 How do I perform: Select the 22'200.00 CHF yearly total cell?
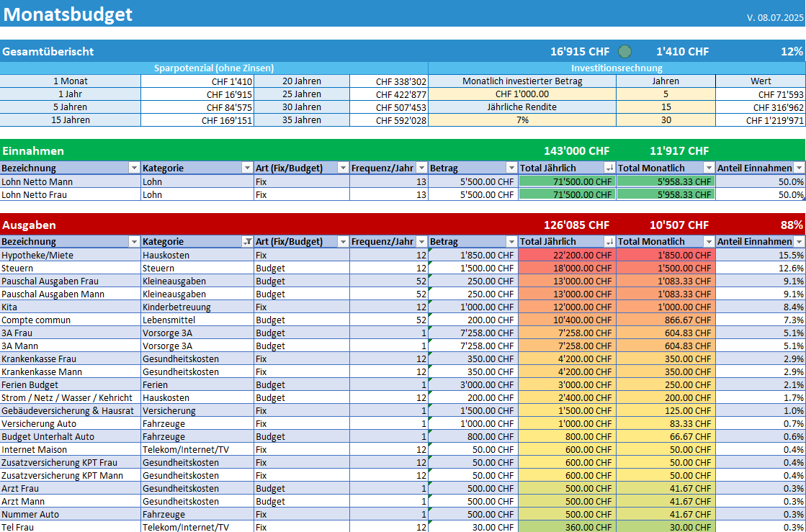[x=568, y=256]
